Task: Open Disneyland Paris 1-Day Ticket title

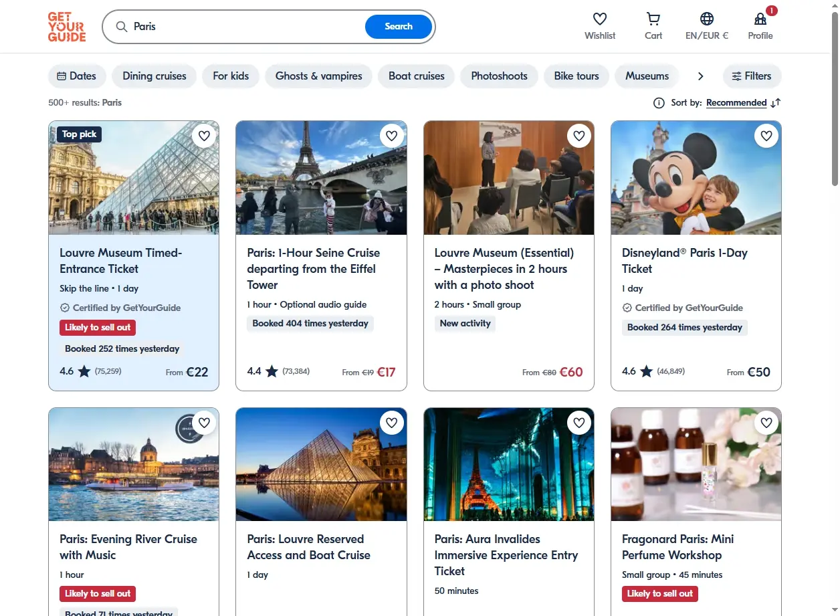Action: click(685, 261)
